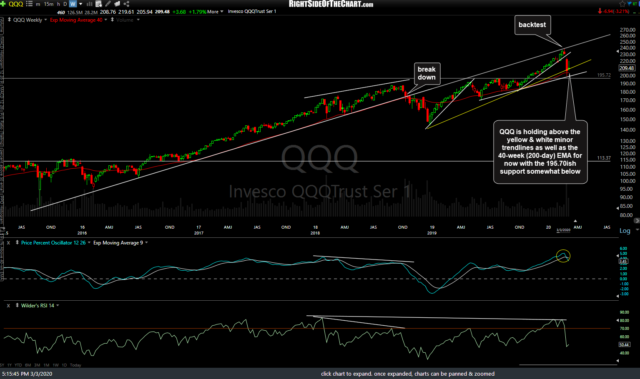The width and height of the screenshot is (640, 379).
Task: Open the 'More' quote details dropdown
Action: 215,11
